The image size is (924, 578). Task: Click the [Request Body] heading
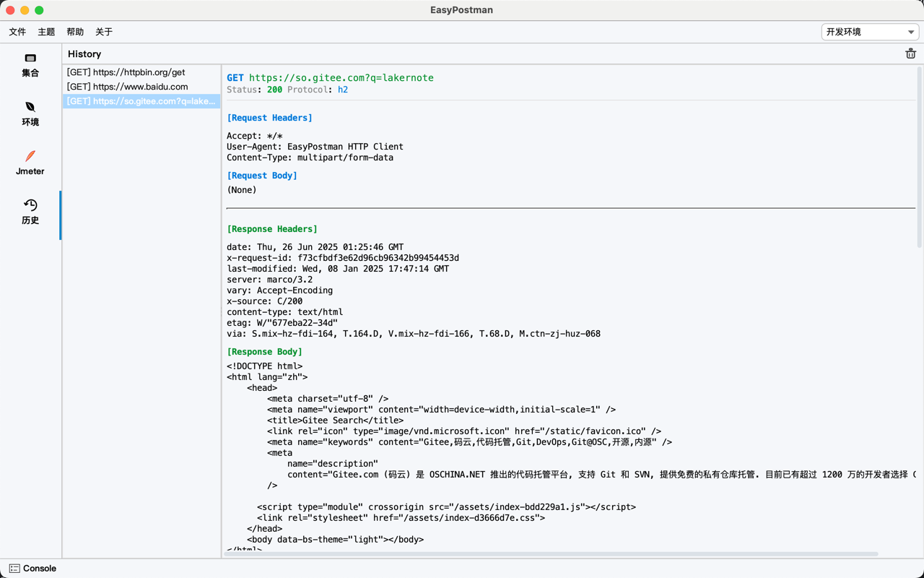point(262,176)
